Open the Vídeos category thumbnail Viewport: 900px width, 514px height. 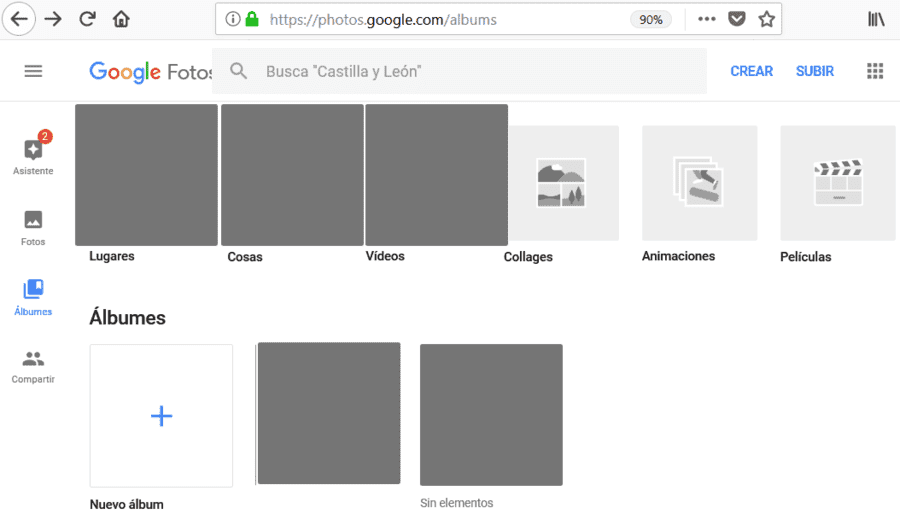(437, 175)
